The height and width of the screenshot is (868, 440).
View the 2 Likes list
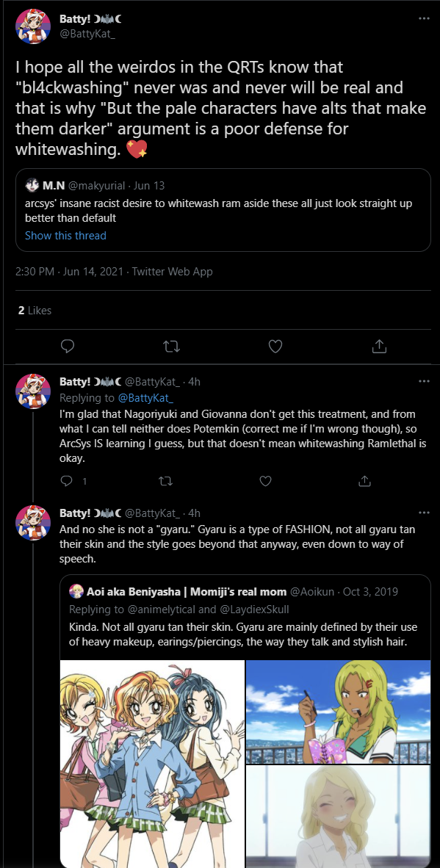pyautogui.click(x=35, y=311)
